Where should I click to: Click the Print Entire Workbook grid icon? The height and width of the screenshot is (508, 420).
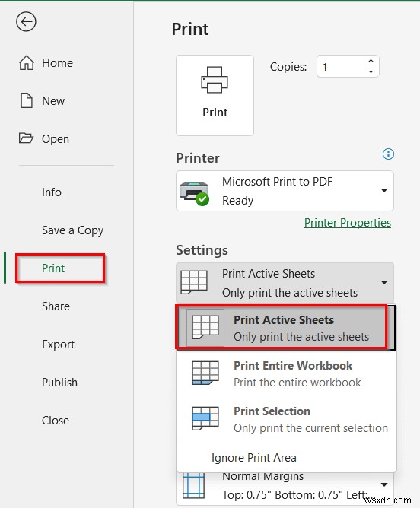[x=205, y=373]
